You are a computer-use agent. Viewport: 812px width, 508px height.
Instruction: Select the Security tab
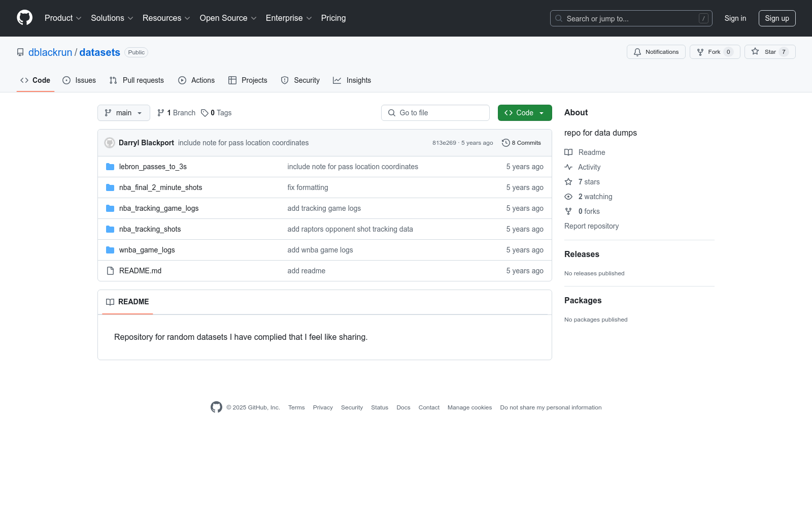click(300, 80)
